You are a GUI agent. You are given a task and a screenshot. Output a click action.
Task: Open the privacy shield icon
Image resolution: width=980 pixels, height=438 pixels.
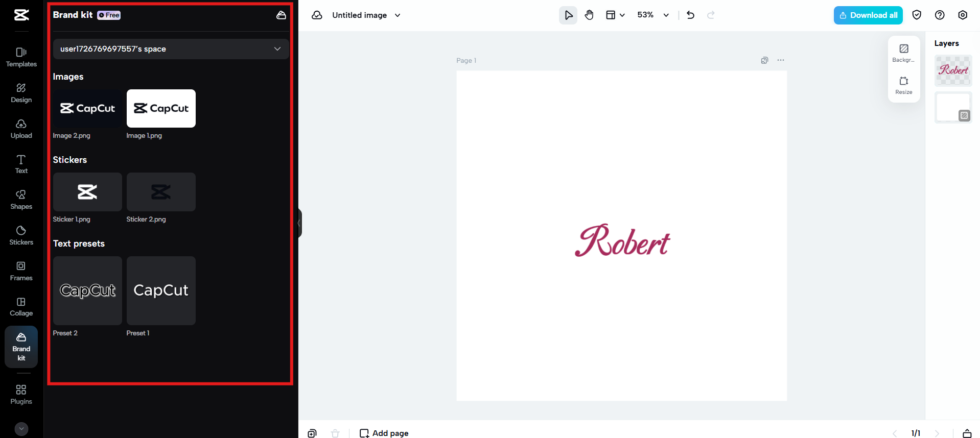[917, 15]
